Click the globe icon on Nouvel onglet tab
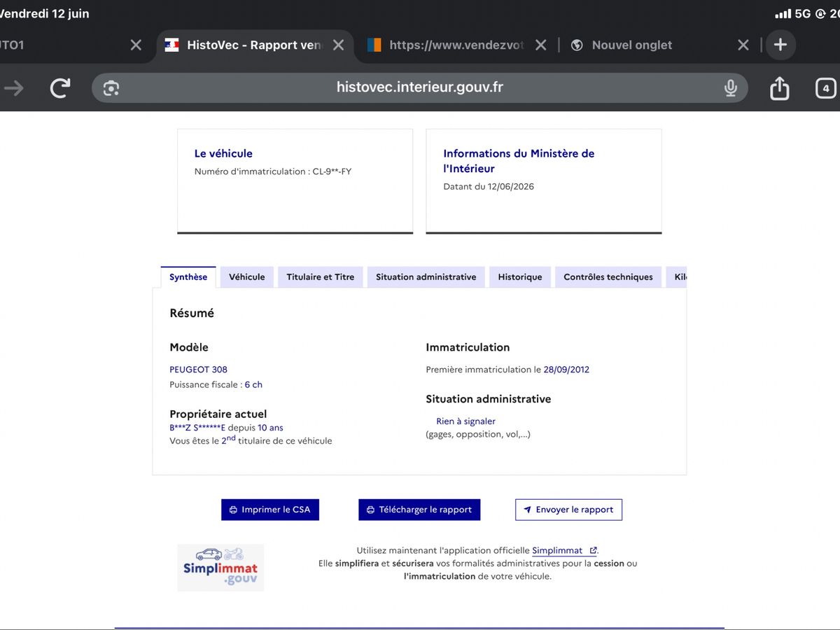 tap(577, 45)
